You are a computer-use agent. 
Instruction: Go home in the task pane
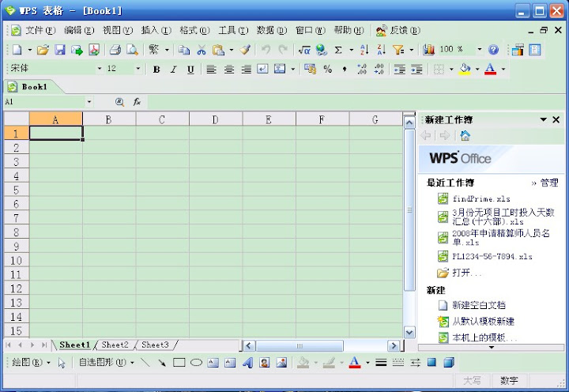pos(465,136)
